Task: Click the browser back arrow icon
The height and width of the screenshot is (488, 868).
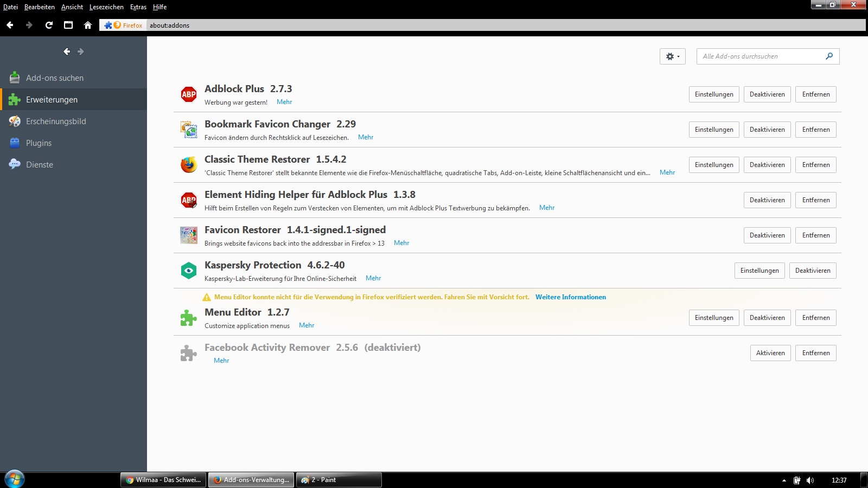Action: (x=10, y=25)
